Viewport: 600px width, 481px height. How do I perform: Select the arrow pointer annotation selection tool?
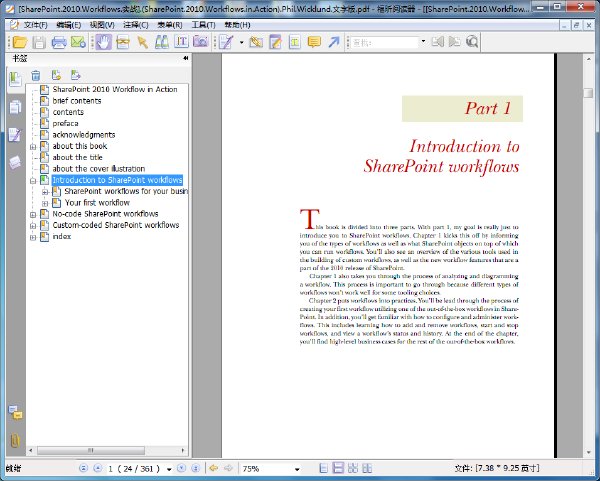[x=142, y=42]
